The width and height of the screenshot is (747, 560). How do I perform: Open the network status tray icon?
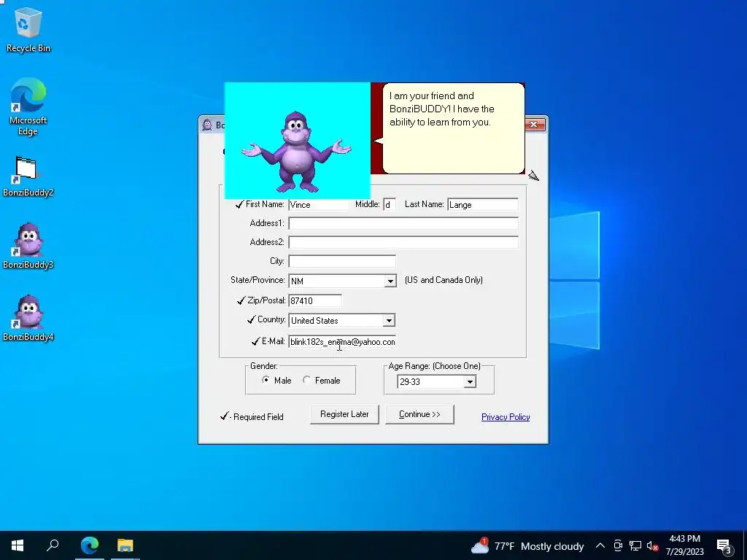coord(635,545)
